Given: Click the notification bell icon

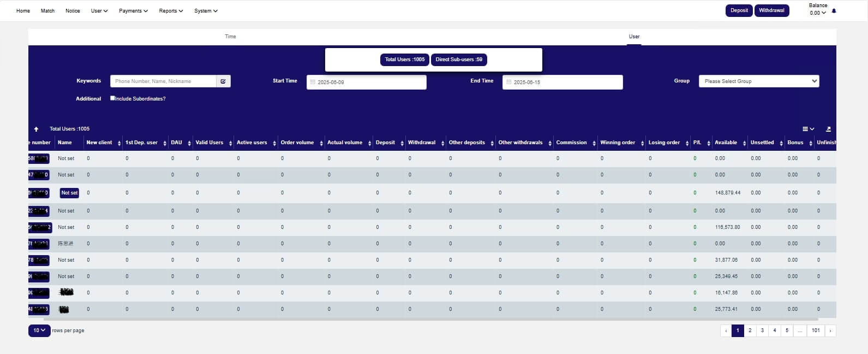Looking at the screenshot, I should click(x=834, y=11).
